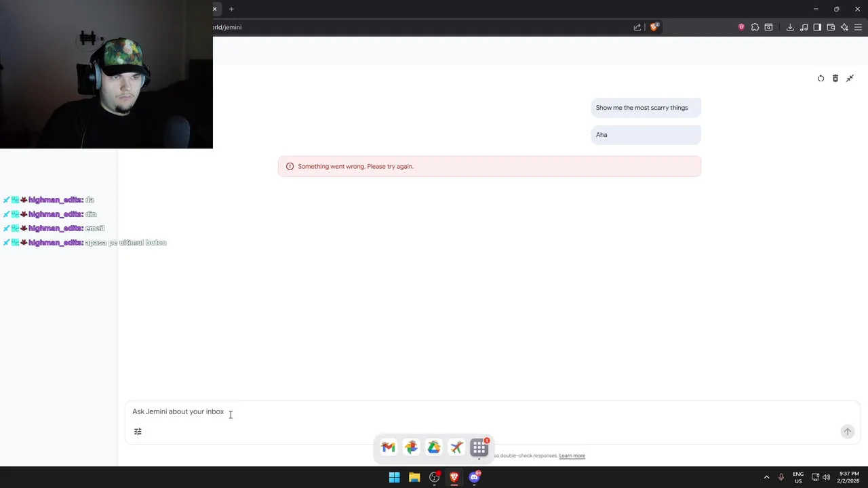Open the media playlist music note icon
The image size is (868, 488).
point(804,27)
